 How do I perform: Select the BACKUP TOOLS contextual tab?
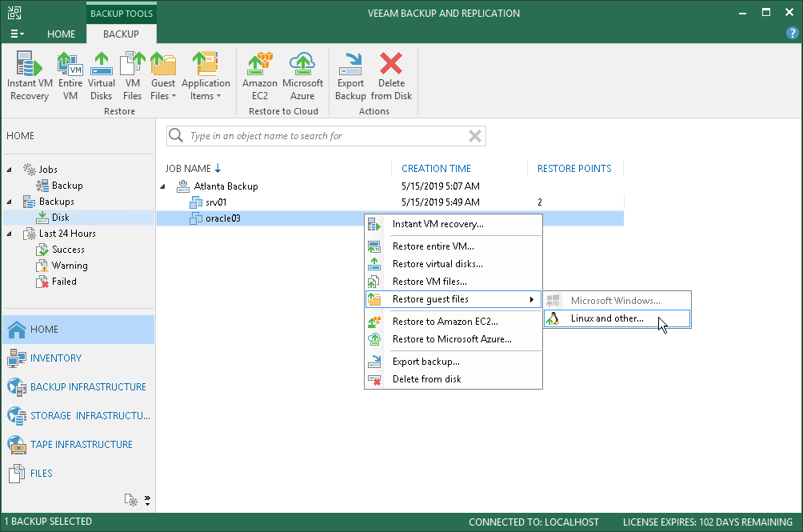122,14
